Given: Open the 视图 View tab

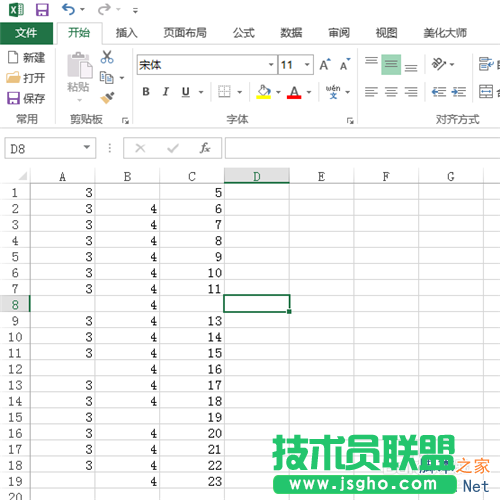Looking at the screenshot, I should (x=386, y=33).
